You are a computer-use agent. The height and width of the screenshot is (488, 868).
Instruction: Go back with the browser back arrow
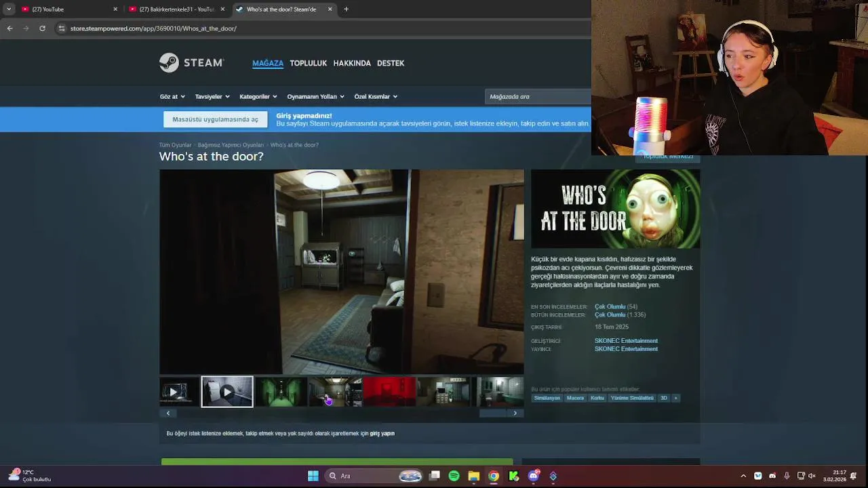9,28
